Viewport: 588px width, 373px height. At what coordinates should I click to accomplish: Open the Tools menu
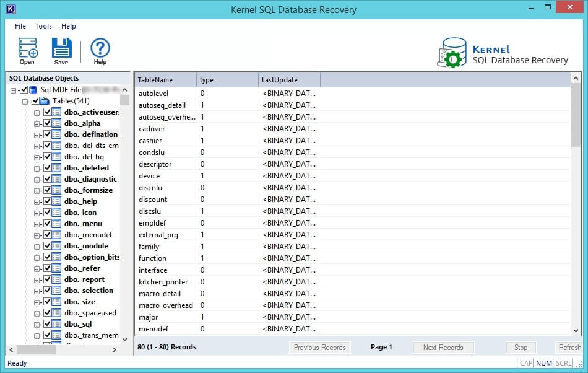pyautogui.click(x=43, y=26)
